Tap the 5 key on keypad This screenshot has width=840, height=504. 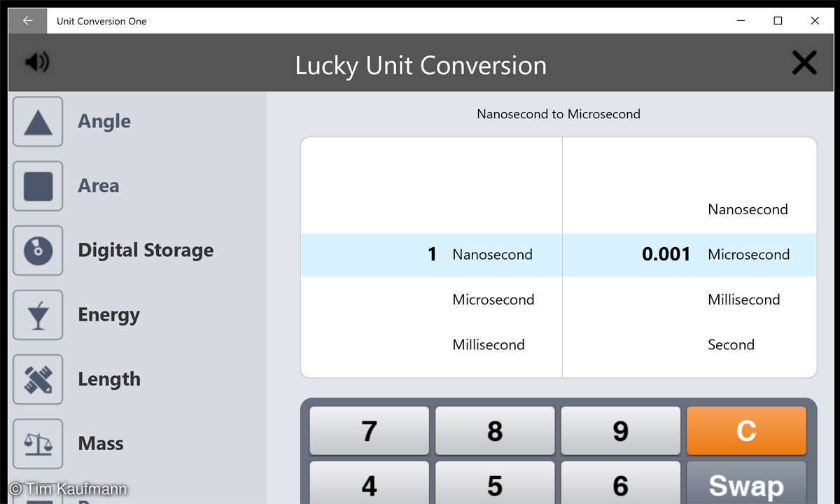[495, 483]
